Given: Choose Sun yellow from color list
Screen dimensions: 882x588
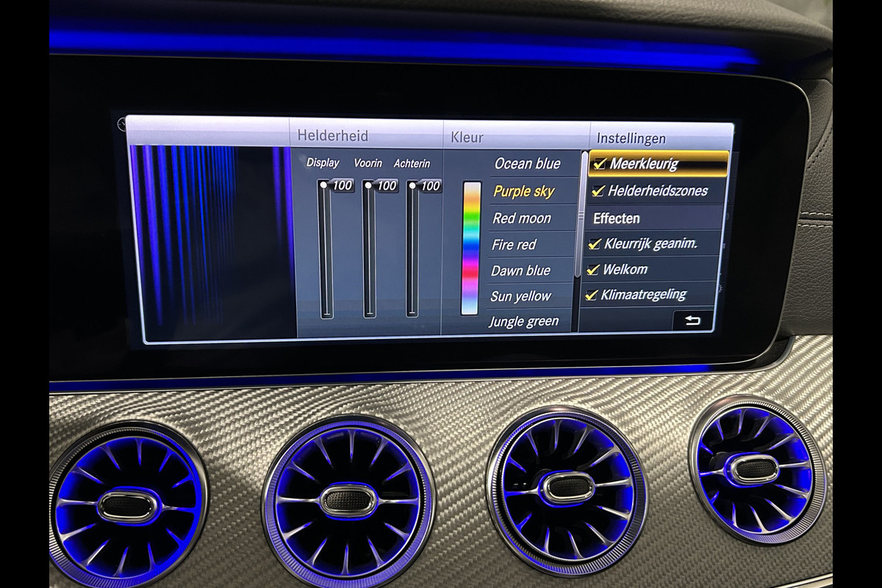Looking at the screenshot, I should 520,296.
